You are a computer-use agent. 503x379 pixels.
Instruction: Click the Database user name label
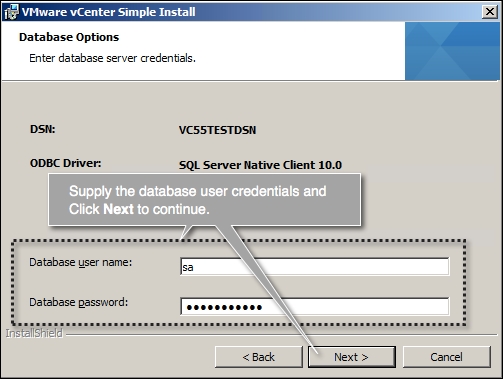click(x=81, y=262)
